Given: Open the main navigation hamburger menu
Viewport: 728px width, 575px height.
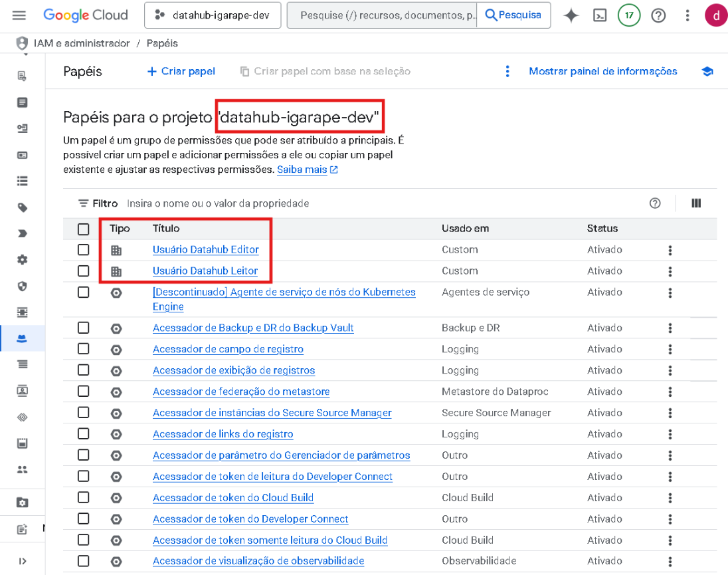Looking at the screenshot, I should click(x=19, y=15).
